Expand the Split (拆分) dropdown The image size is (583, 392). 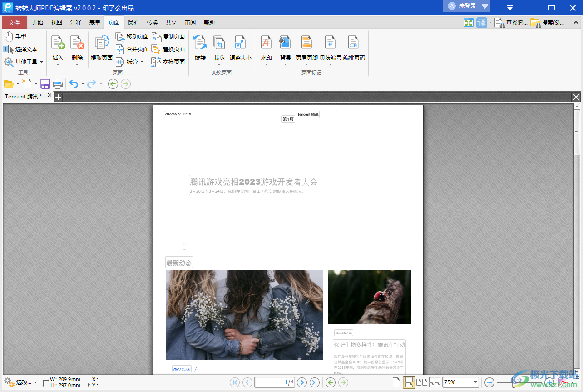click(141, 62)
